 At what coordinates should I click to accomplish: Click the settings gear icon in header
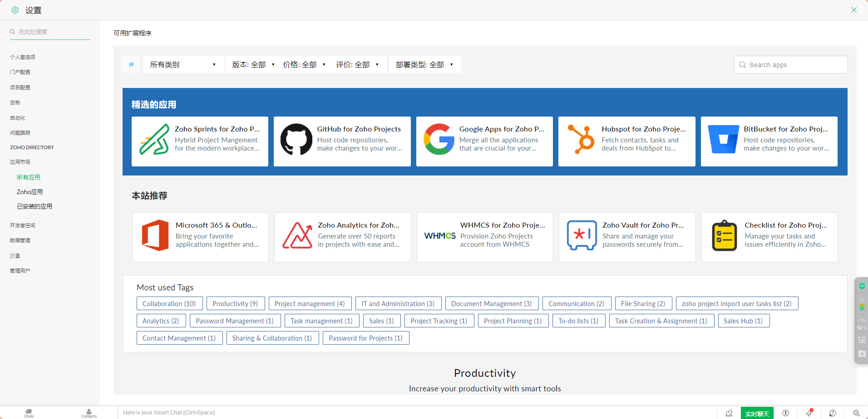tap(15, 10)
